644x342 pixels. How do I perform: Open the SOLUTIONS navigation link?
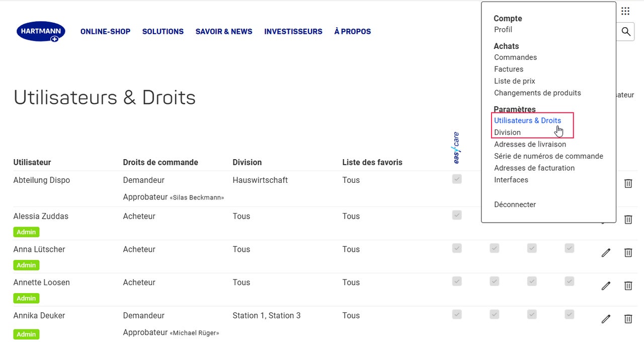pos(163,31)
